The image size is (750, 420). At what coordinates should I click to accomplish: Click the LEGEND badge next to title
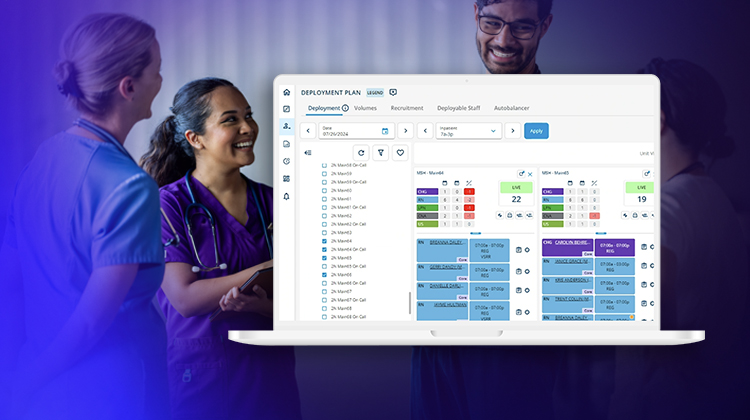375,92
